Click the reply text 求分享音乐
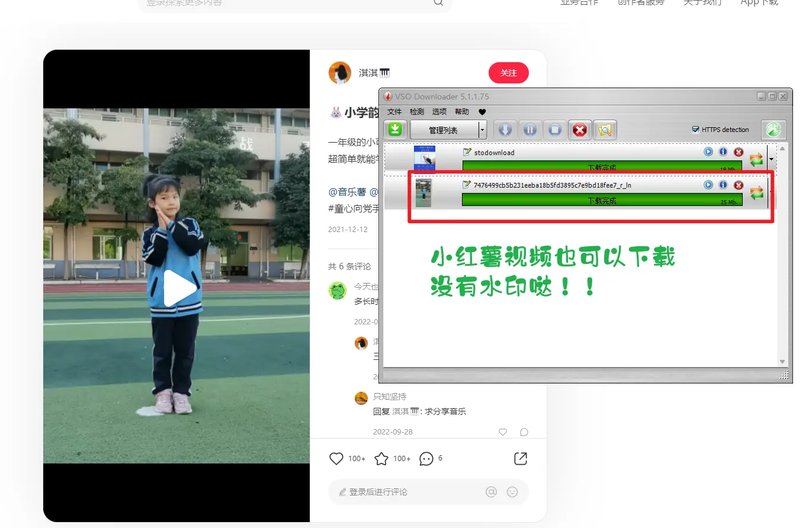 coord(445,411)
